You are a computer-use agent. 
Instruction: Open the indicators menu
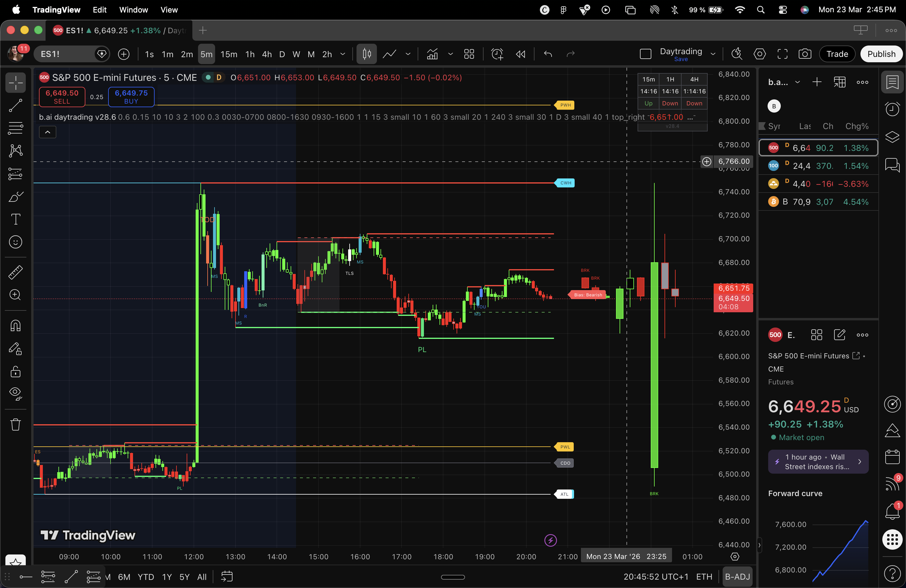[x=432, y=54]
